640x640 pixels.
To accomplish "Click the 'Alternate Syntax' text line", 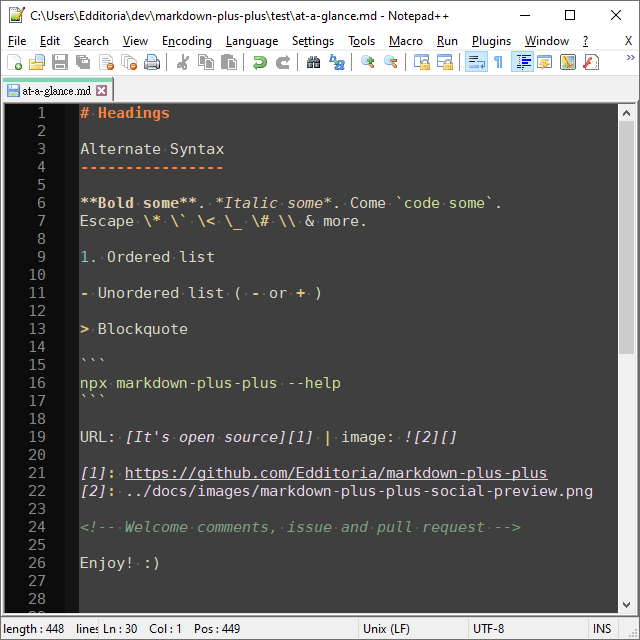I will (x=152, y=149).
